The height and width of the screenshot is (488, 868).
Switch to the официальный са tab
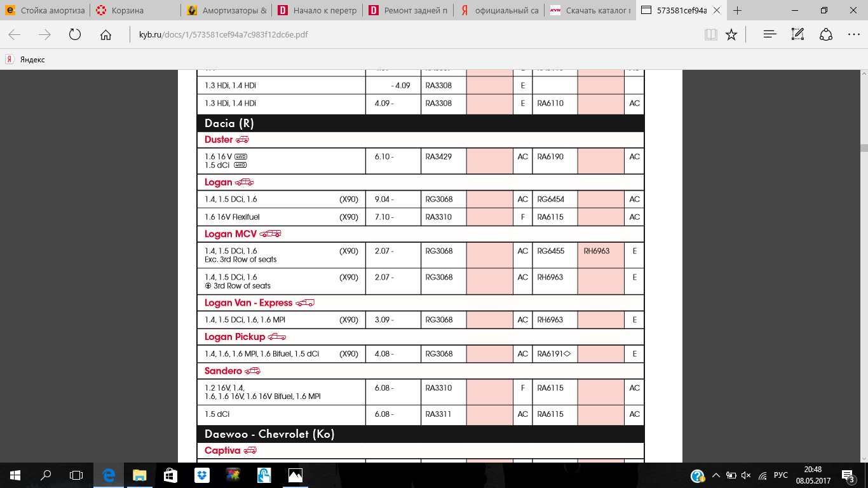[500, 10]
